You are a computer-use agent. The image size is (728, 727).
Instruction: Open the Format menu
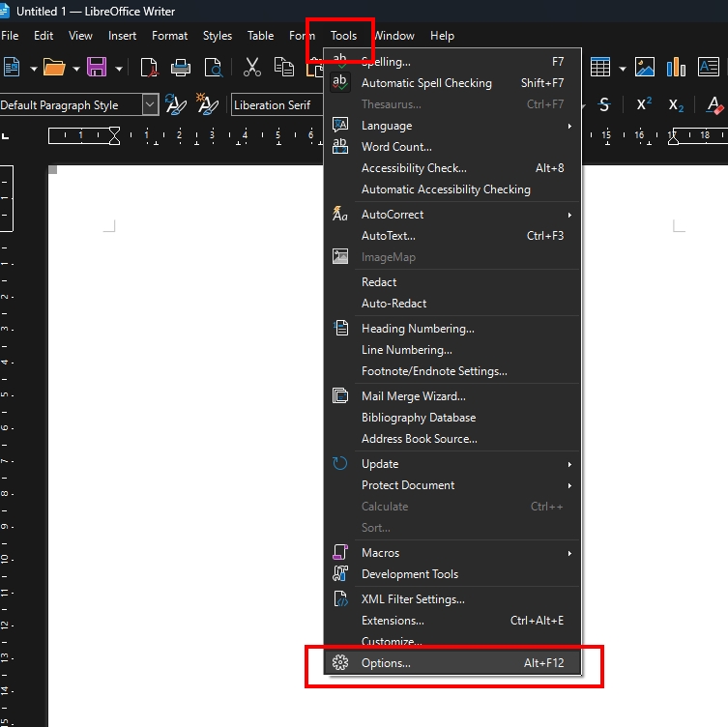coord(169,36)
